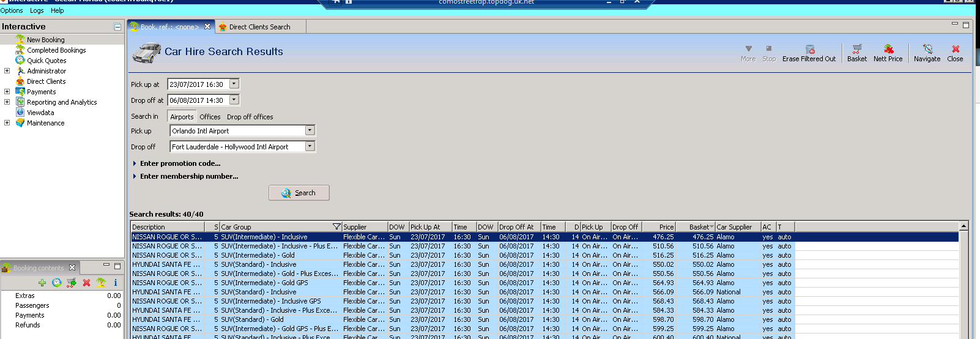980x339 pixels.
Task: Click the palm tree island icon in Booking contents
Action: click(x=101, y=283)
